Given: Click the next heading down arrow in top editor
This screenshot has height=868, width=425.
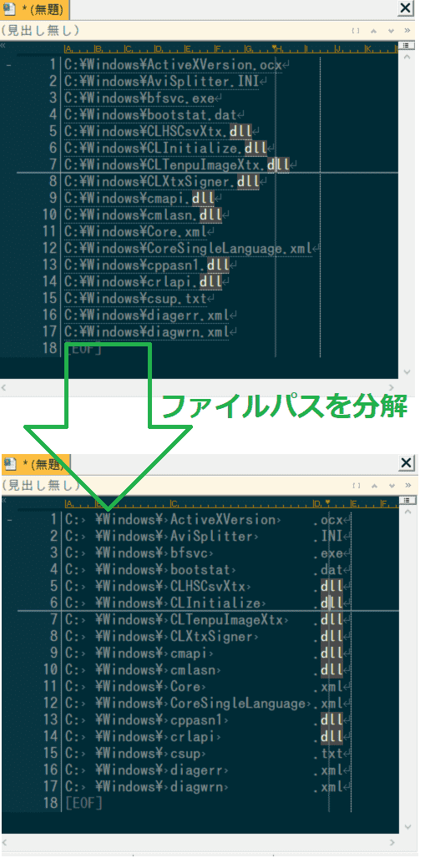Looking at the screenshot, I should (x=392, y=31).
